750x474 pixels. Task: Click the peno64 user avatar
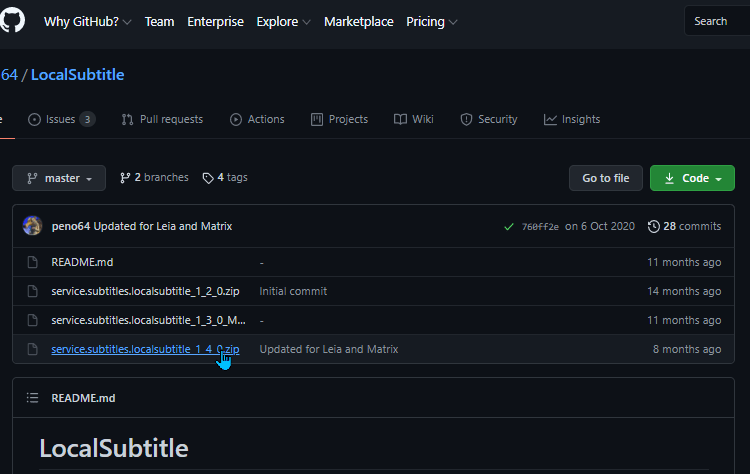click(33, 226)
